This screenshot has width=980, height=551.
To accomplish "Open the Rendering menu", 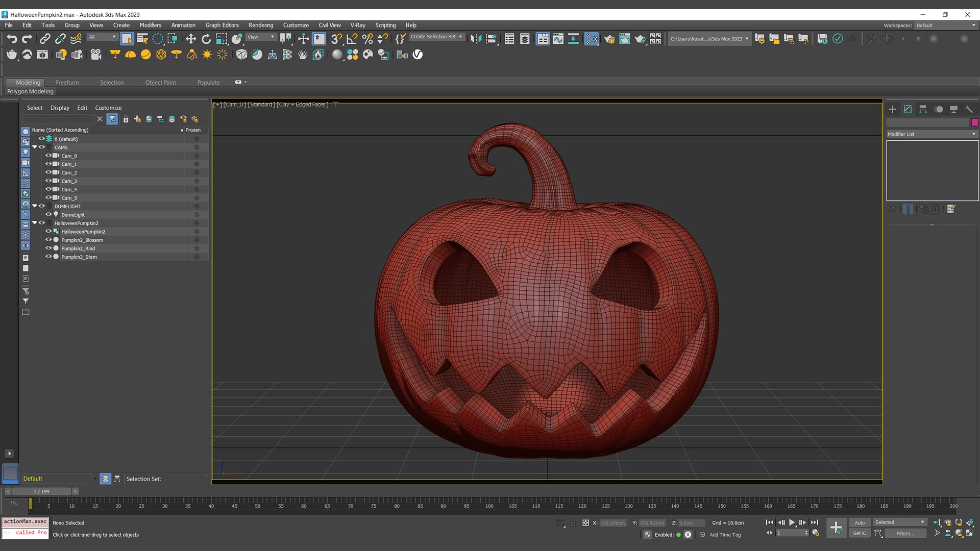I will pos(261,25).
